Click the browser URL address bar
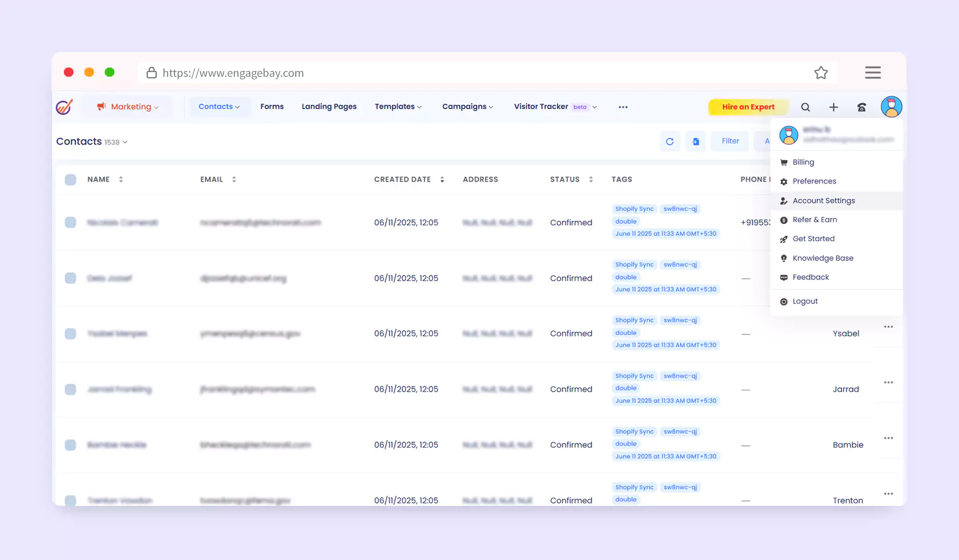 (464, 73)
